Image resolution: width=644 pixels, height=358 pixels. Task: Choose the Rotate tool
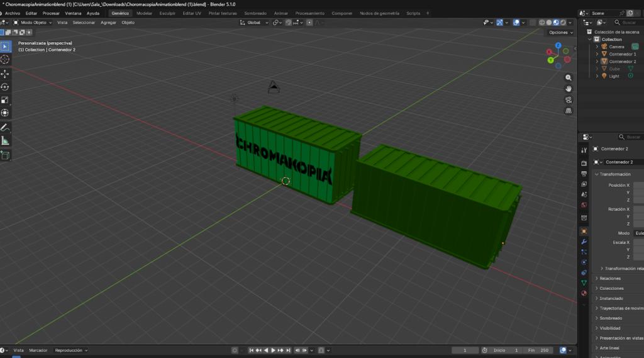[5, 87]
